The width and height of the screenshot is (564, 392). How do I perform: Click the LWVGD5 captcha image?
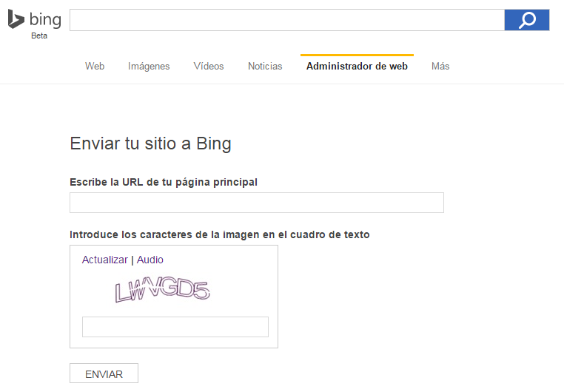(x=162, y=289)
